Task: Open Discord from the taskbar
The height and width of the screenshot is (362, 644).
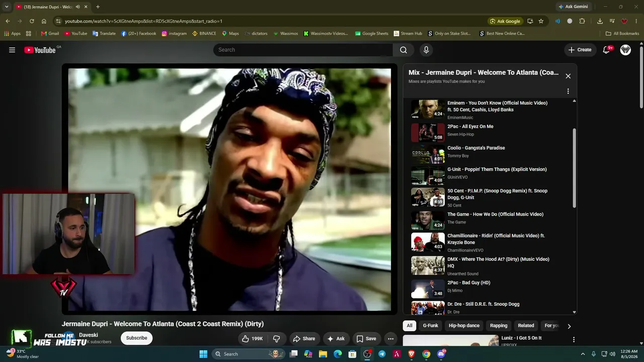Action: pos(441,354)
